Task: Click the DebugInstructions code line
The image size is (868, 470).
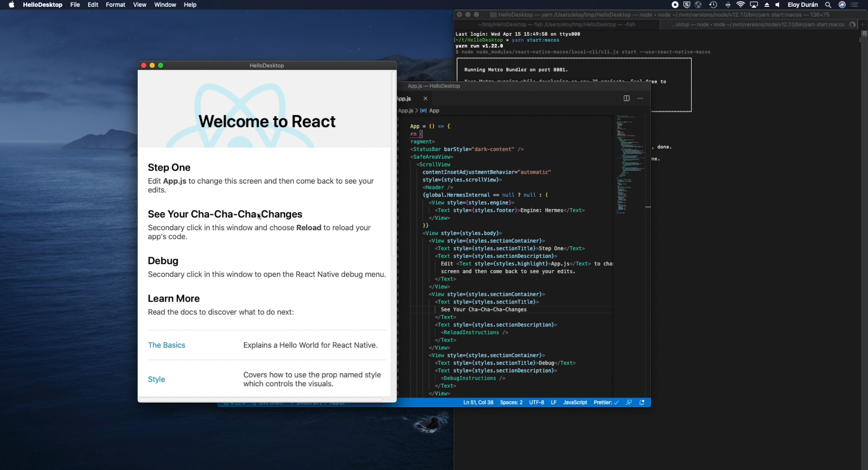Action: [473, 378]
